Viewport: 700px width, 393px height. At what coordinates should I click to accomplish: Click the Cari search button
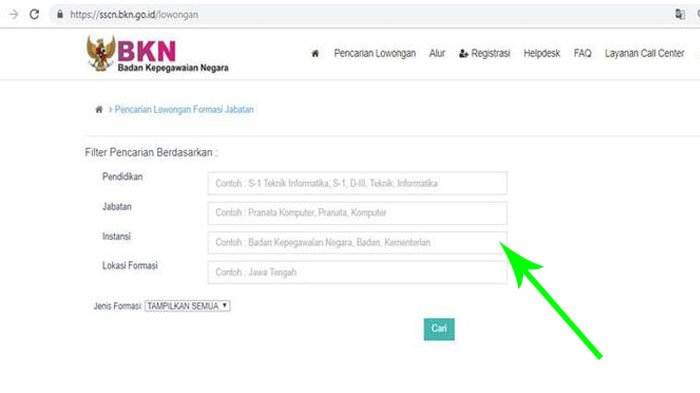pyautogui.click(x=439, y=329)
